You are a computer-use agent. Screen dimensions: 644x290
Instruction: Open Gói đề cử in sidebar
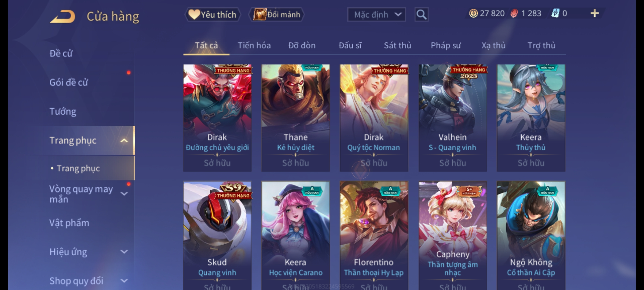pyautogui.click(x=68, y=82)
